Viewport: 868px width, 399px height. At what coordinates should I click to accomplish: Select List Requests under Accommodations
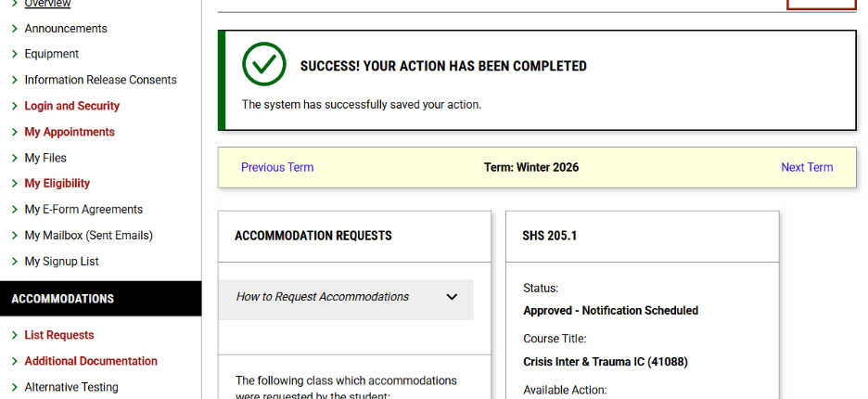59,335
